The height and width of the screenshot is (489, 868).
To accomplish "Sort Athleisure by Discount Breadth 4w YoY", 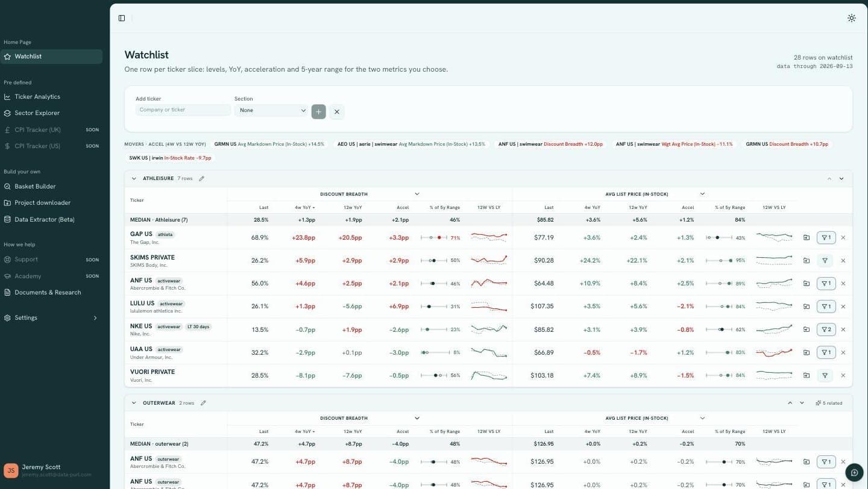I will [x=304, y=208].
